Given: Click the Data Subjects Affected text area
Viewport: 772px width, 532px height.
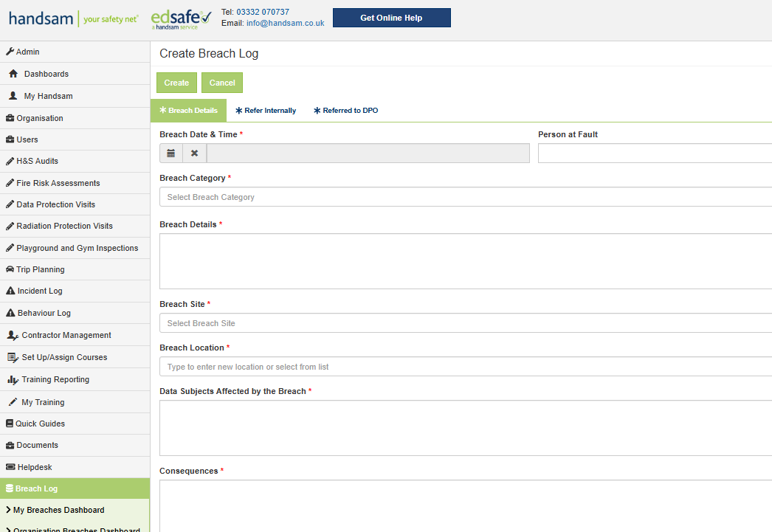Looking at the screenshot, I should [x=465, y=428].
